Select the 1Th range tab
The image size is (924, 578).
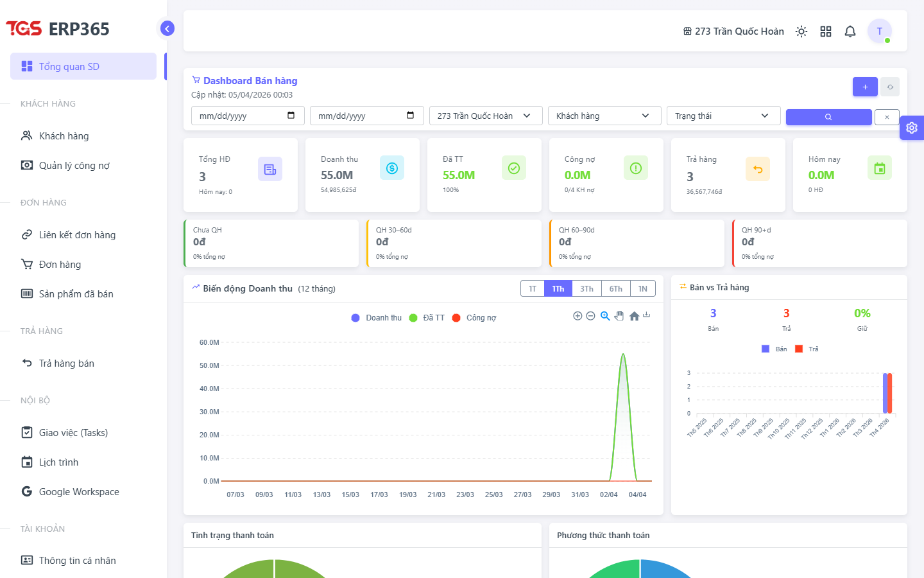pyautogui.click(x=558, y=289)
